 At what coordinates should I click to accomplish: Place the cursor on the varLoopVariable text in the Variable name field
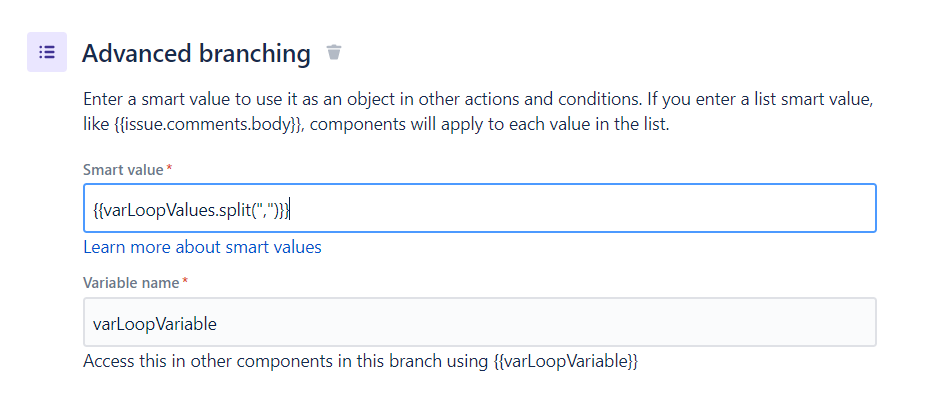point(155,324)
